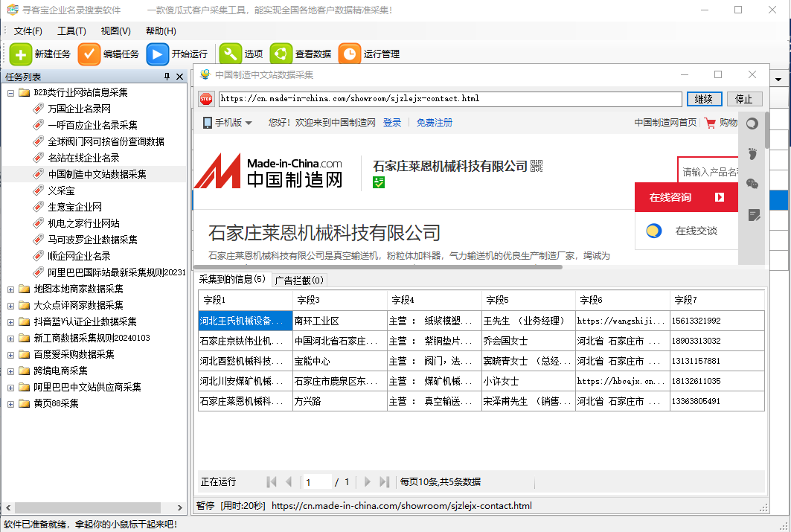The width and height of the screenshot is (791, 532).
Task: Click the embedded webpage horizontal scrollbar
Action: click(378, 267)
